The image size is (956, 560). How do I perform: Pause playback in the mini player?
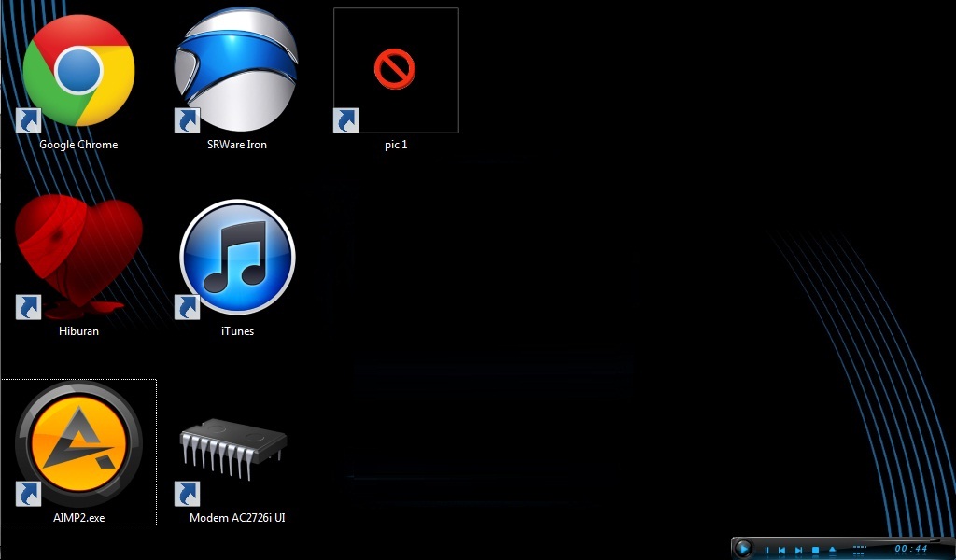(767, 551)
